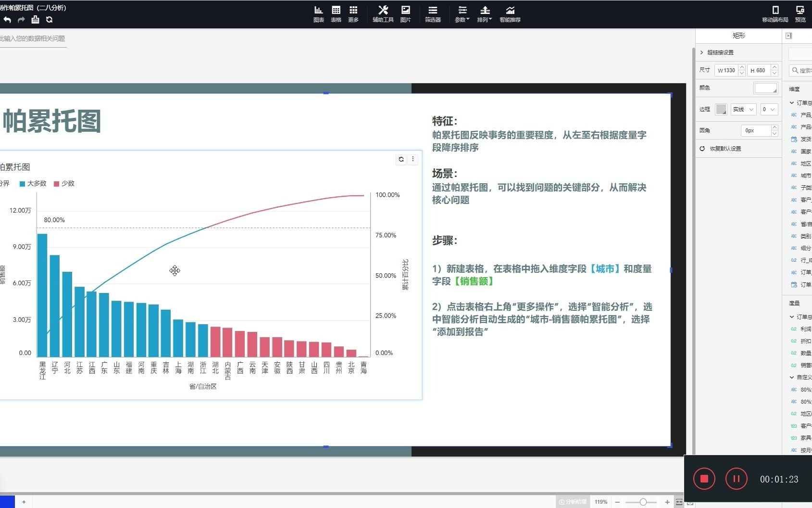Viewport: 812px width, 508px height.
Task: Click the 80.00% reference line label
Action: 54,220
